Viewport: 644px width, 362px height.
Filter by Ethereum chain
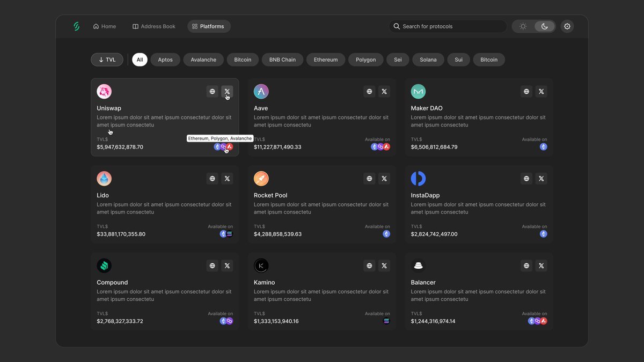pos(326,60)
